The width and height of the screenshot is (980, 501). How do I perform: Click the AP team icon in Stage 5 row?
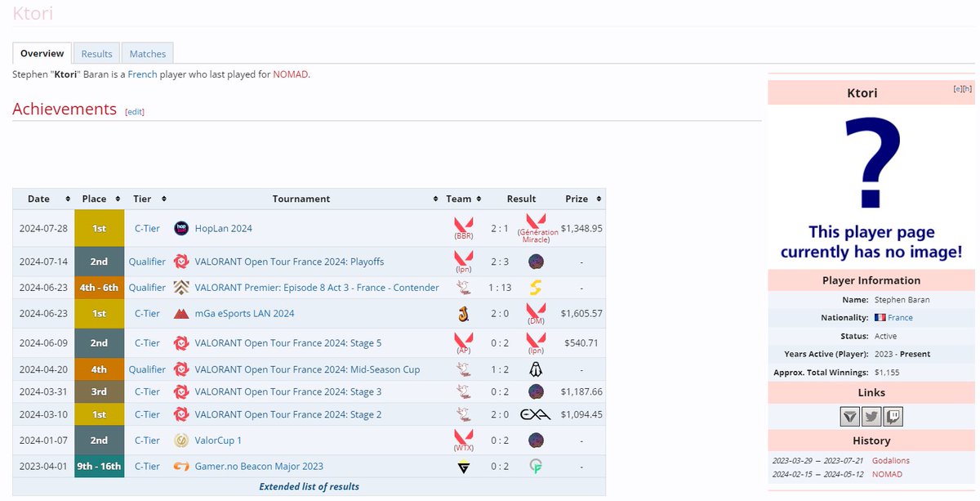pyautogui.click(x=464, y=338)
